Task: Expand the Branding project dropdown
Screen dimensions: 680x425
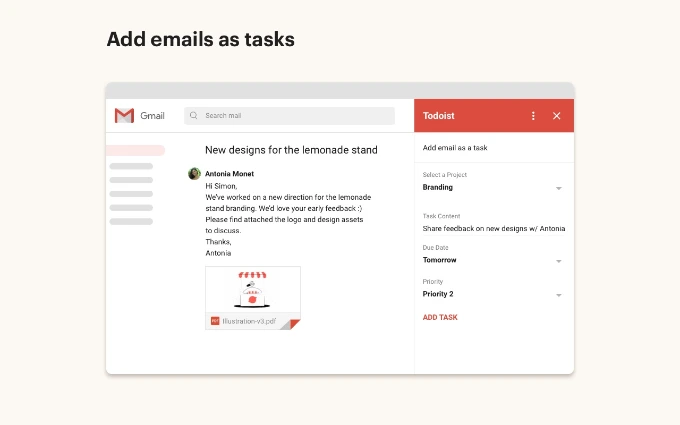Action: pyautogui.click(x=559, y=188)
